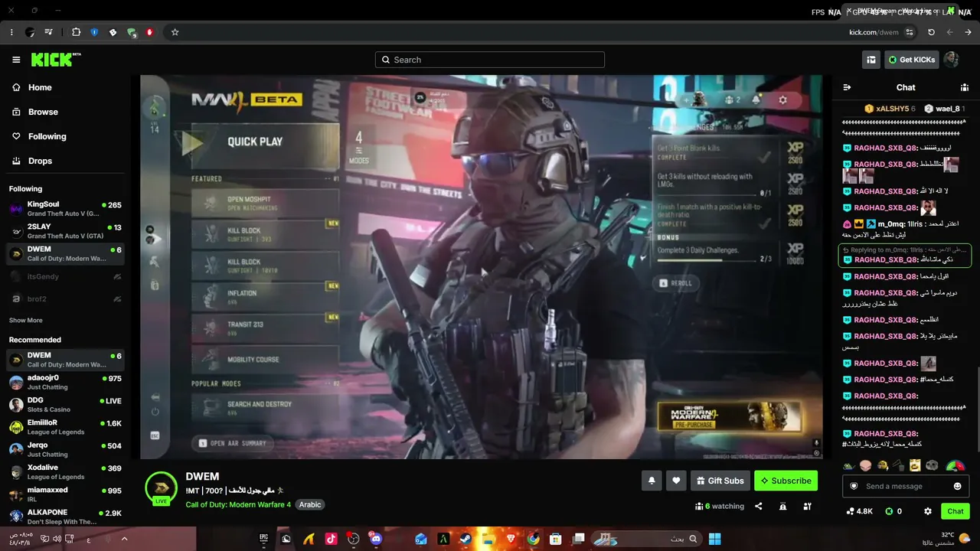Click the chat identity badge icon
This screenshot has height=551, width=980.
854,486
